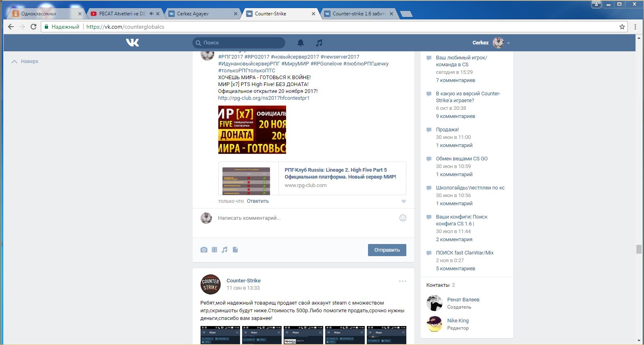Viewport: 644px width, 345px height.
Task: Like the RPG-club comment with the heart
Action: pos(404,201)
